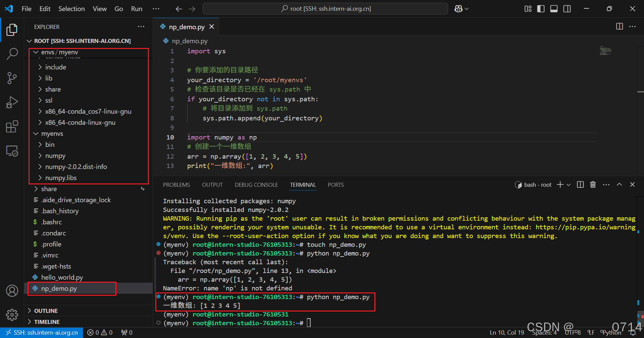
Task: Open the .bashrc file
Action: 89,222
